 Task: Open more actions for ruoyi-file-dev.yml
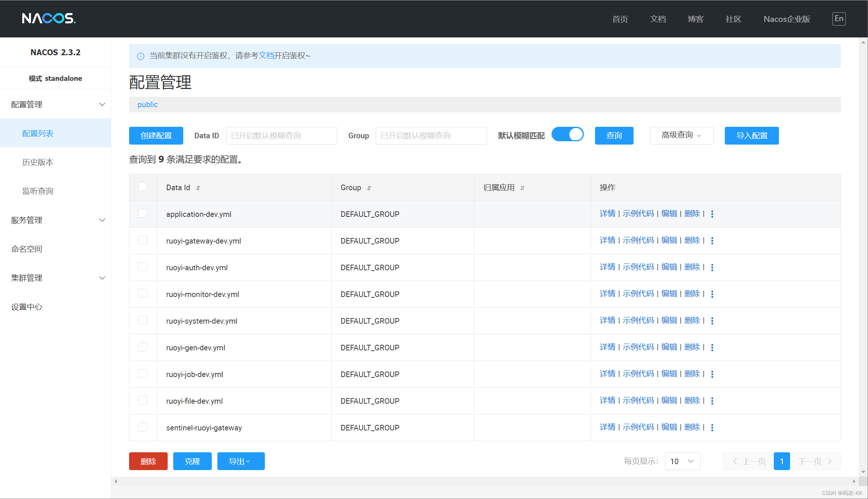pos(712,401)
